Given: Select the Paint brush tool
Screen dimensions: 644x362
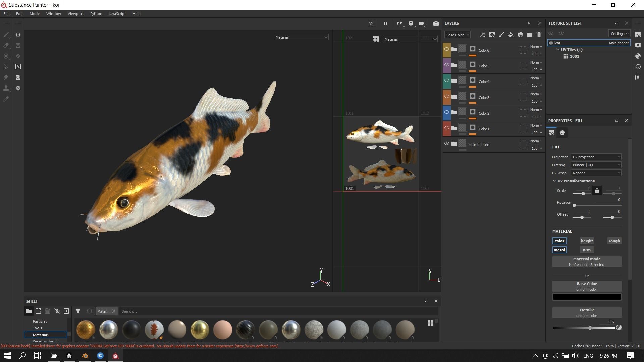Looking at the screenshot, I should (6, 35).
